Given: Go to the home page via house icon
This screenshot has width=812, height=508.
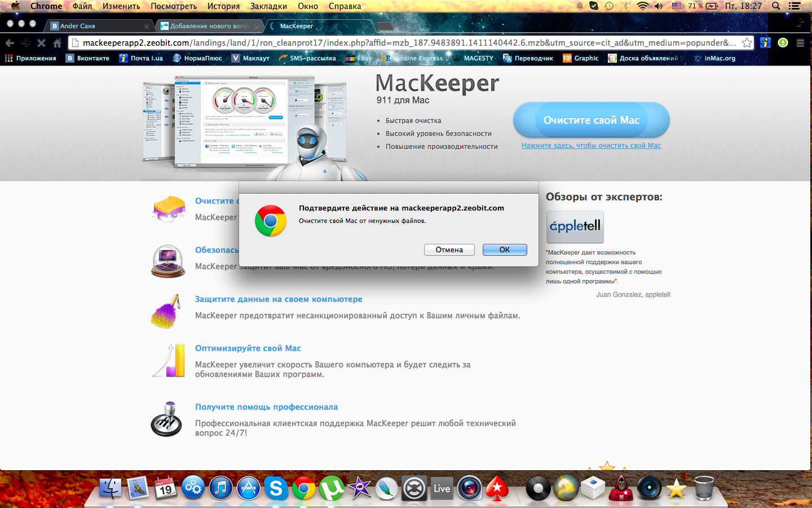Looking at the screenshot, I should [x=57, y=43].
